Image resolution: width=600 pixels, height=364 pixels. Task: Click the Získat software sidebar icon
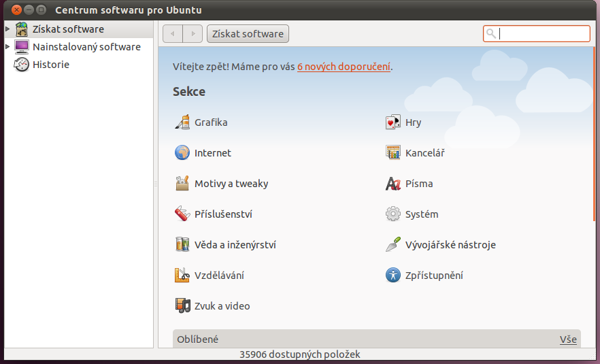(22, 29)
